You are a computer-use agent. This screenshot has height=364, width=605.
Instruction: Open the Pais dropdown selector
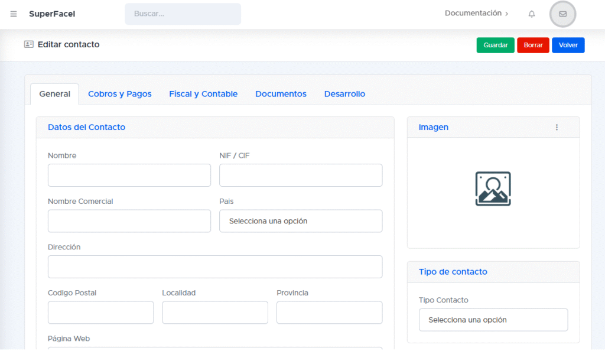click(x=301, y=221)
